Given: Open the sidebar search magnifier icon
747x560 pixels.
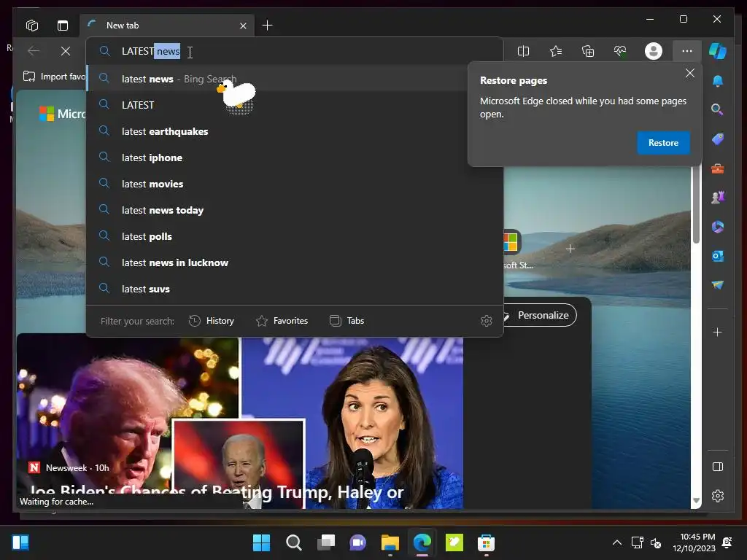Looking at the screenshot, I should tap(718, 110).
